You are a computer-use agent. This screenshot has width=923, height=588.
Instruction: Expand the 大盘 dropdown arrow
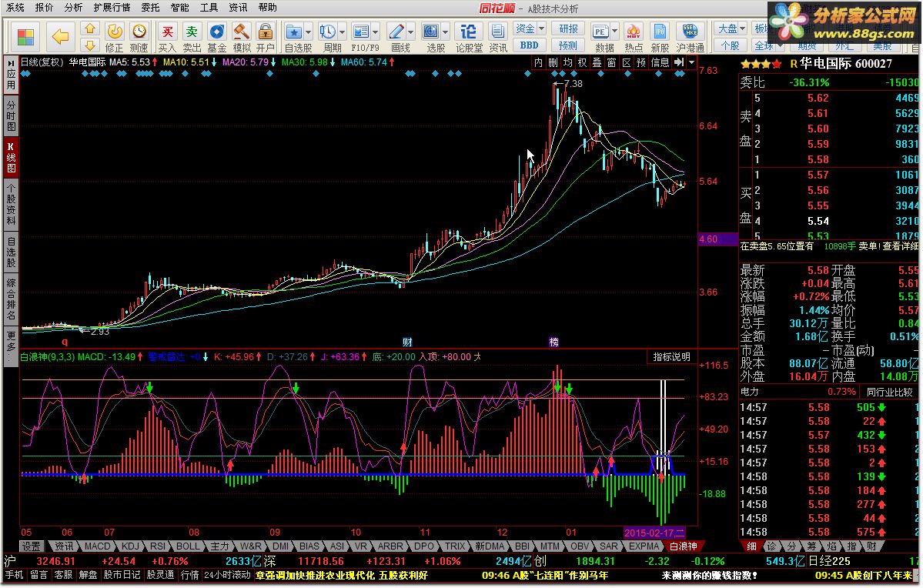743,28
